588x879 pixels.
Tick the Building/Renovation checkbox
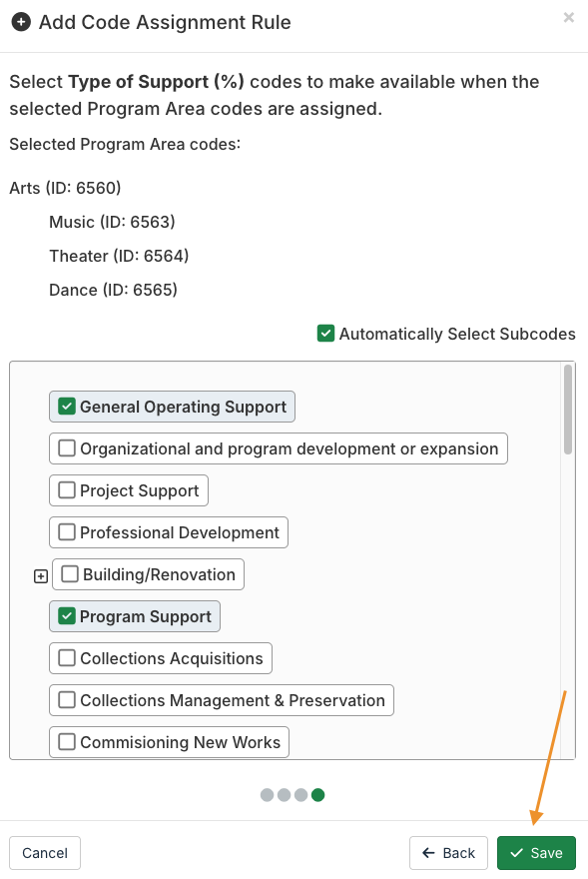pos(70,574)
